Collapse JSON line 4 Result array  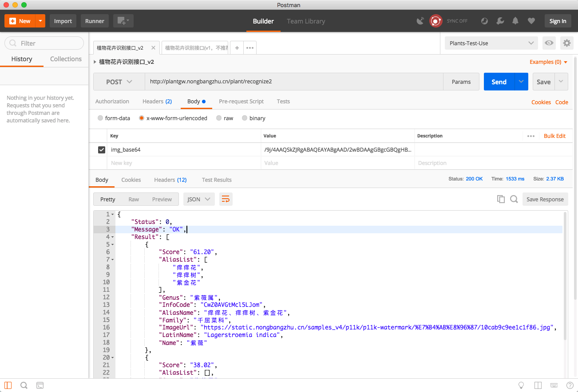[x=112, y=237]
